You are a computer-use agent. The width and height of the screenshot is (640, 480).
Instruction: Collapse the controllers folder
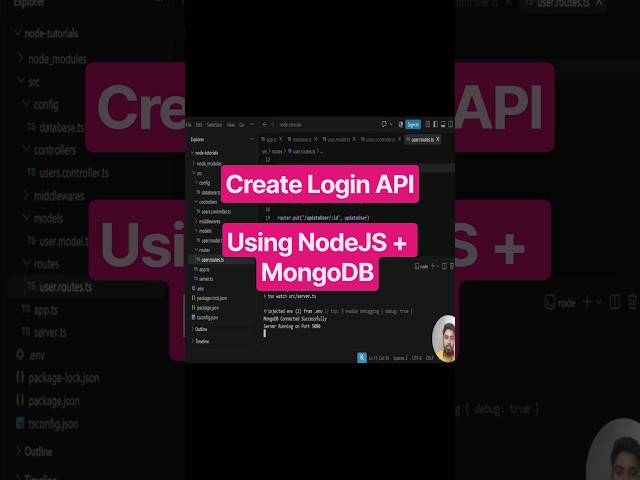[206, 202]
